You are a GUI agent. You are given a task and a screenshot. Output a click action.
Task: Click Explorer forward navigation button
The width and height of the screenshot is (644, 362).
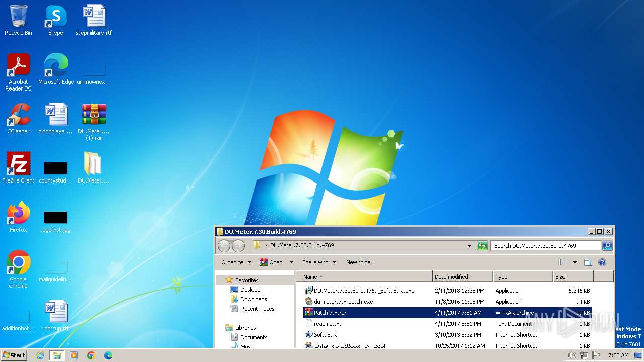tap(238, 246)
